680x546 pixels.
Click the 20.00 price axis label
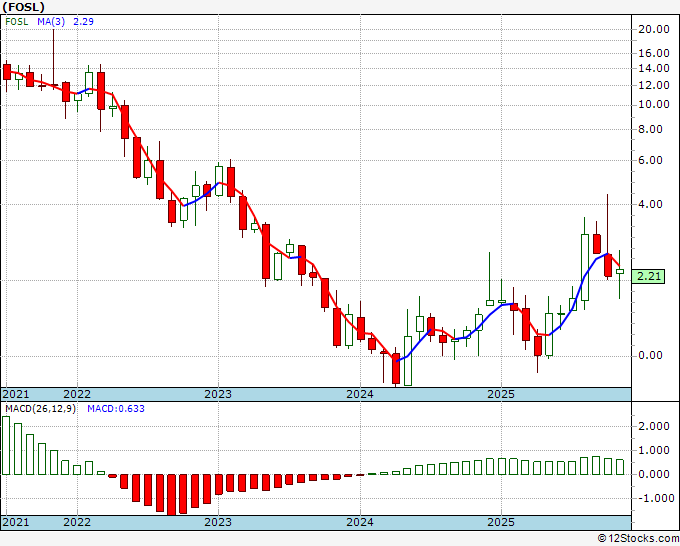pyautogui.click(x=654, y=29)
